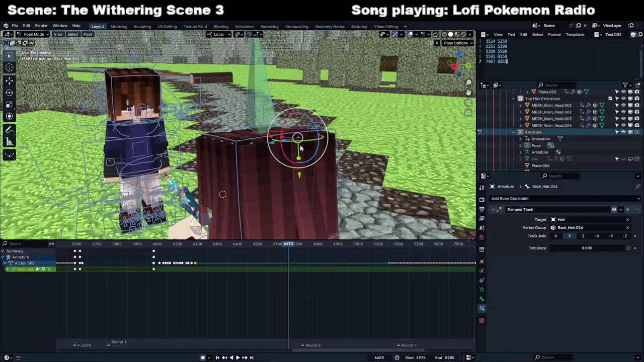644x362 pixels.
Task: Select the Move tool
Action: click(10, 80)
